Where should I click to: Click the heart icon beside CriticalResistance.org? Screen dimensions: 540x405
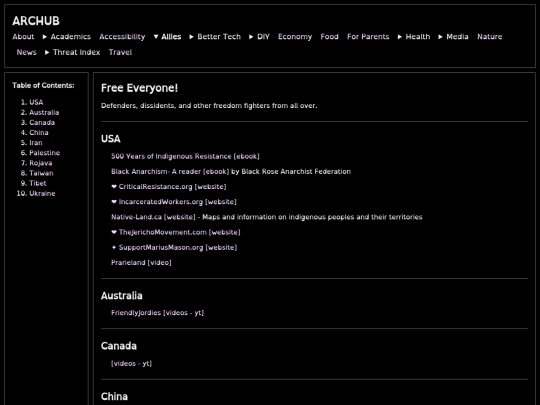(x=114, y=187)
